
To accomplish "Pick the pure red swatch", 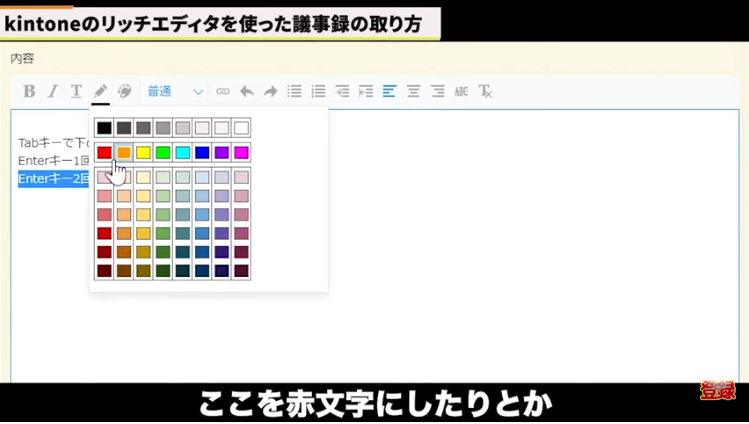I will click(104, 153).
